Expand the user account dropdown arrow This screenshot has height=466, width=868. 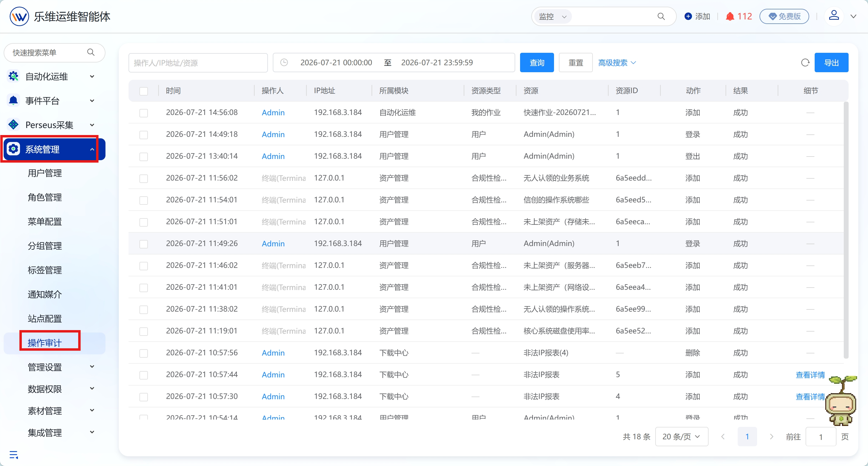(x=853, y=16)
